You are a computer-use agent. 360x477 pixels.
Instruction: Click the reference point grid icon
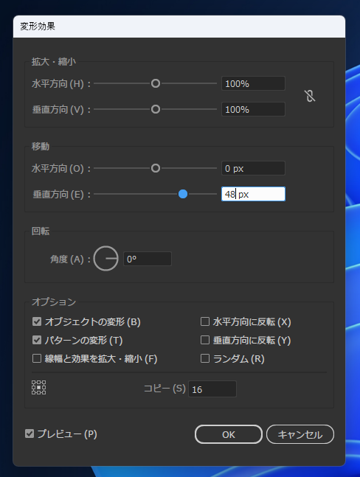pyautogui.click(x=39, y=388)
